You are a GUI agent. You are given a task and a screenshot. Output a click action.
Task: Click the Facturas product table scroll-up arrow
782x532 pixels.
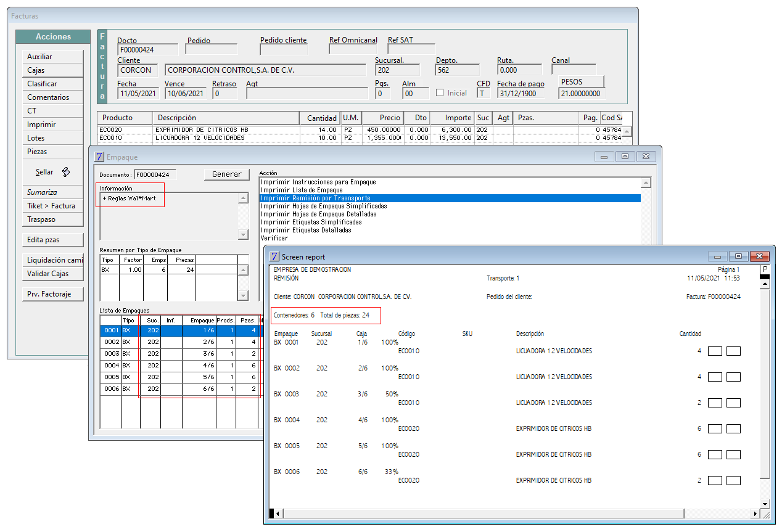627,131
